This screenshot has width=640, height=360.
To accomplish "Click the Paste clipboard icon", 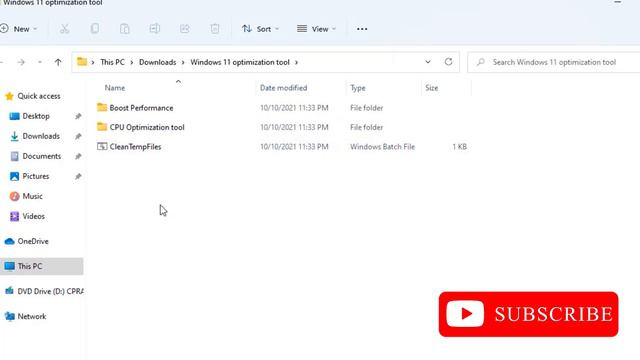I will click(124, 29).
